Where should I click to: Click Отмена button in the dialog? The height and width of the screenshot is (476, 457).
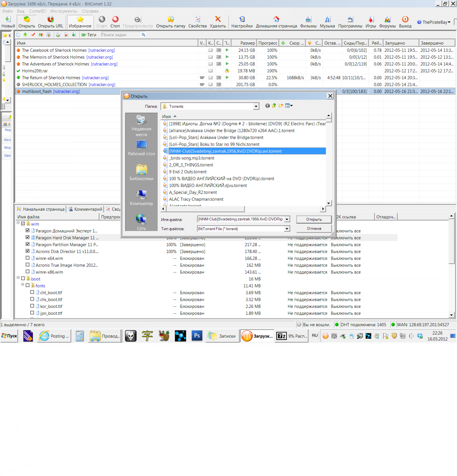coord(314,229)
